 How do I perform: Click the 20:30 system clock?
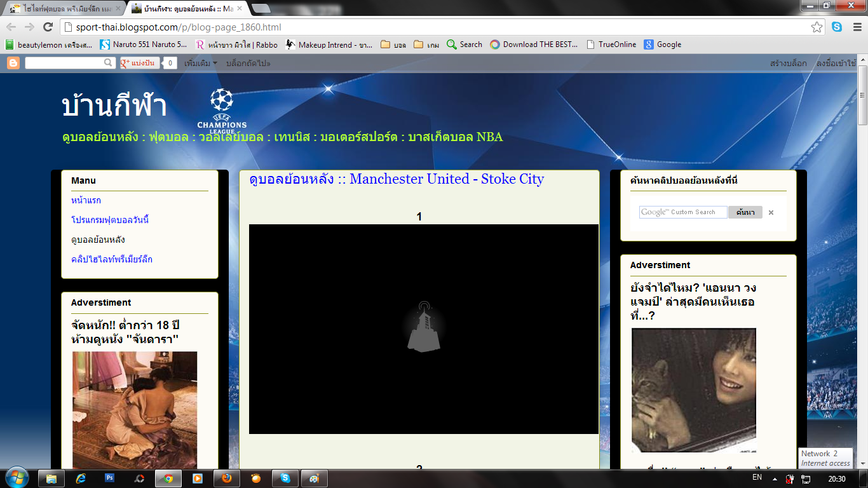(838, 479)
